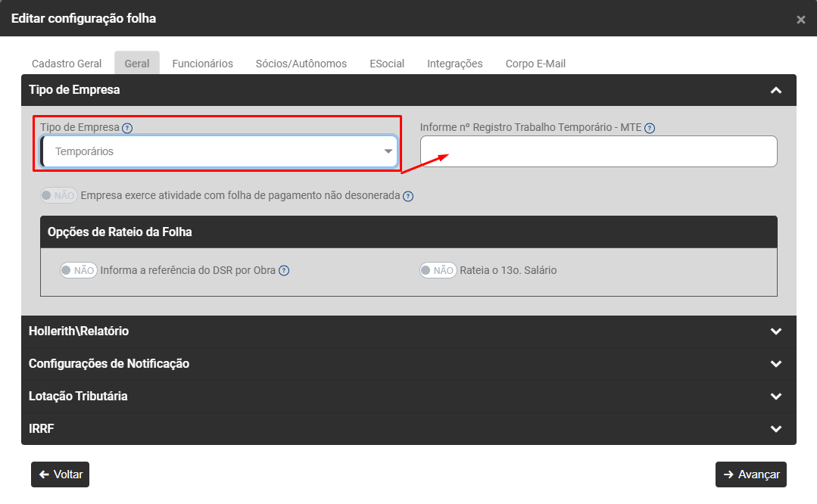Image resolution: width=817 pixels, height=504 pixels.
Task: Toggle the Rateia o 13o. Salário switch
Action: (438, 270)
